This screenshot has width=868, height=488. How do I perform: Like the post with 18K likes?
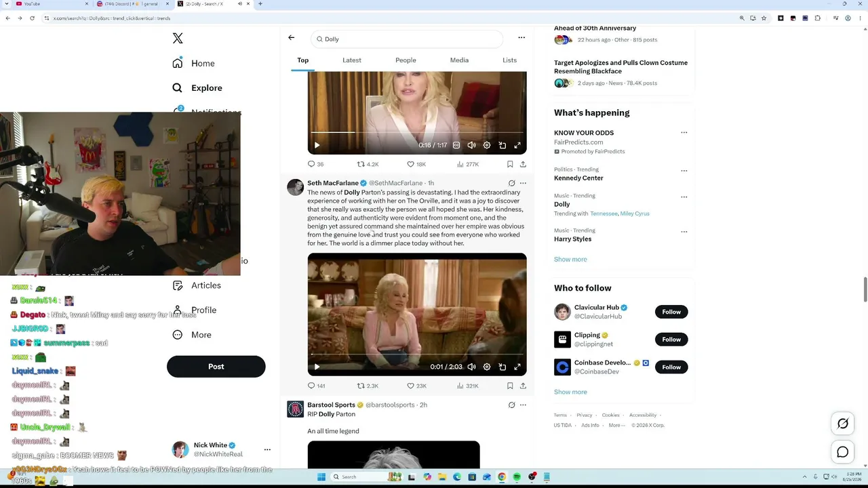pyautogui.click(x=416, y=164)
